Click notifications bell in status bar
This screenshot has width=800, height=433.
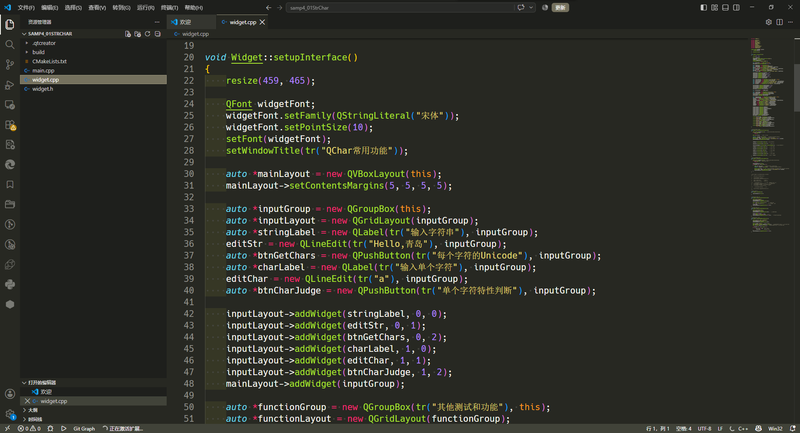(792, 428)
